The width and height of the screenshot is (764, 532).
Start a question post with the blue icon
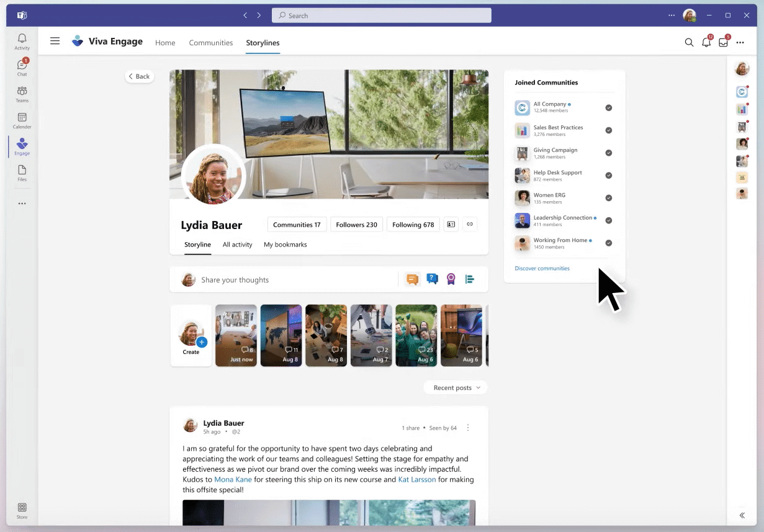[432, 279]
